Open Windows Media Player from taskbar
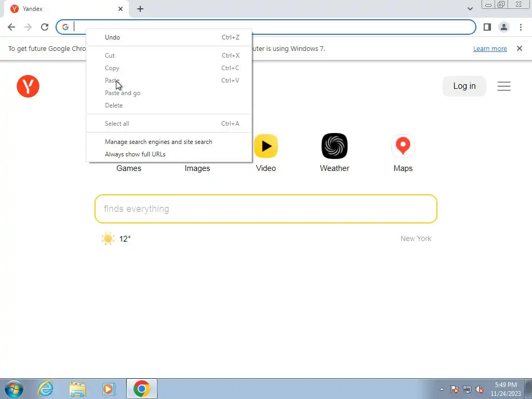532x399 pixels. (x=109, y=389)
